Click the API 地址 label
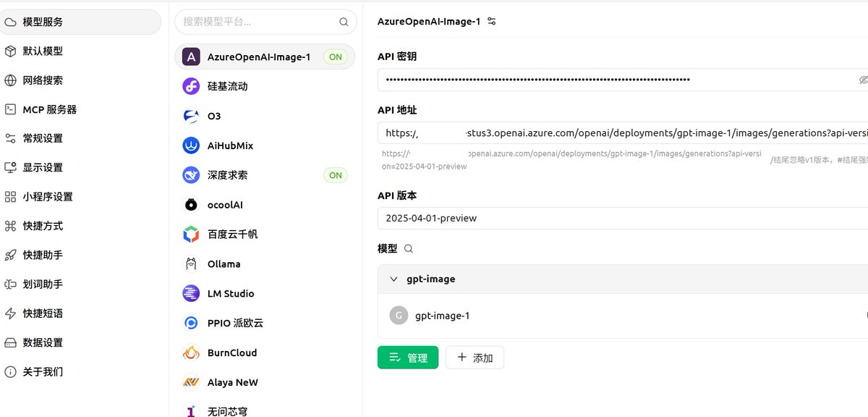 397,110
